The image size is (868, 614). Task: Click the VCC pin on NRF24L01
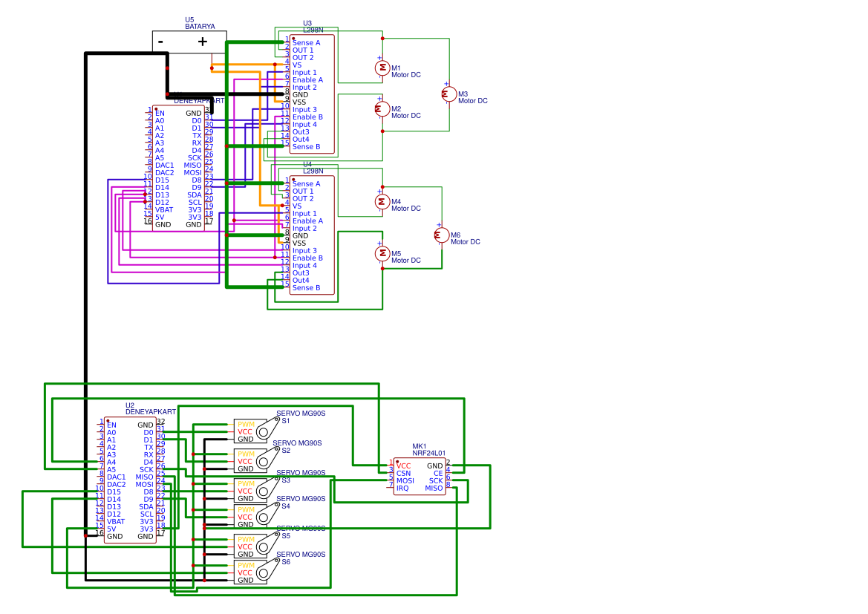click(403, 466)
